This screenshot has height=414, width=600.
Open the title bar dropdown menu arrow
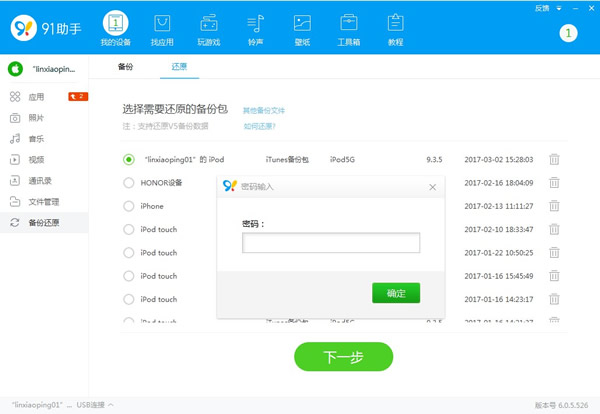coord(558,8)
